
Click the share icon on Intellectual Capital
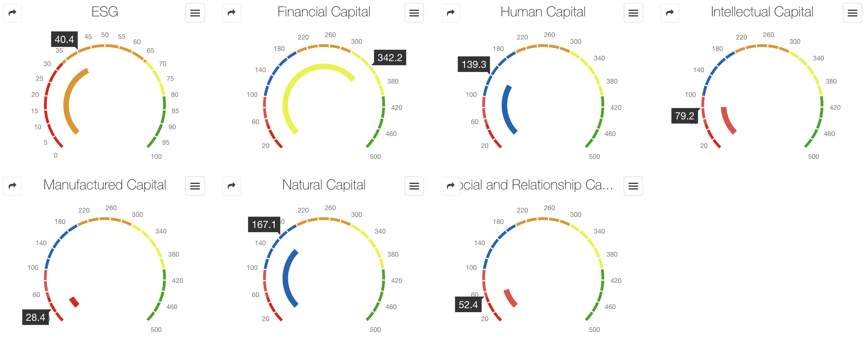tap(669, 13)
